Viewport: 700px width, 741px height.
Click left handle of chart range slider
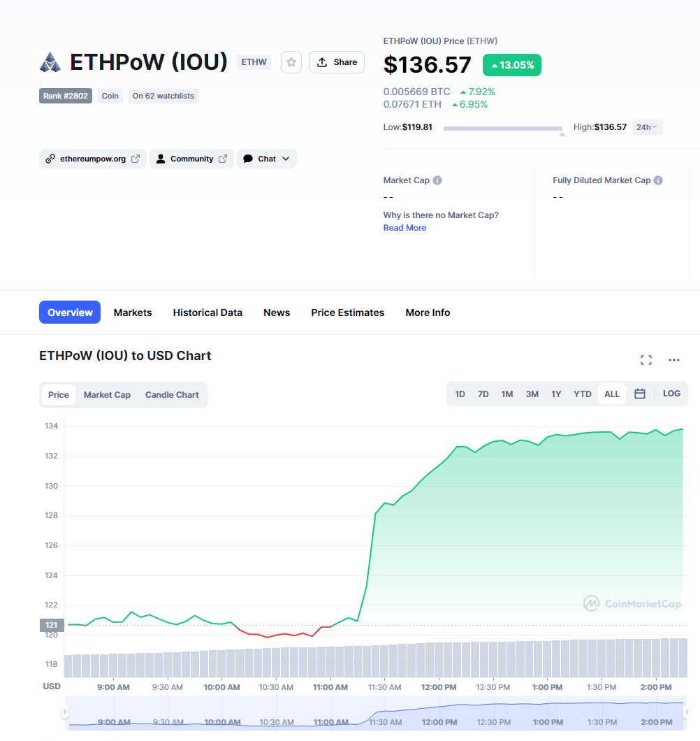click(65, 712)
